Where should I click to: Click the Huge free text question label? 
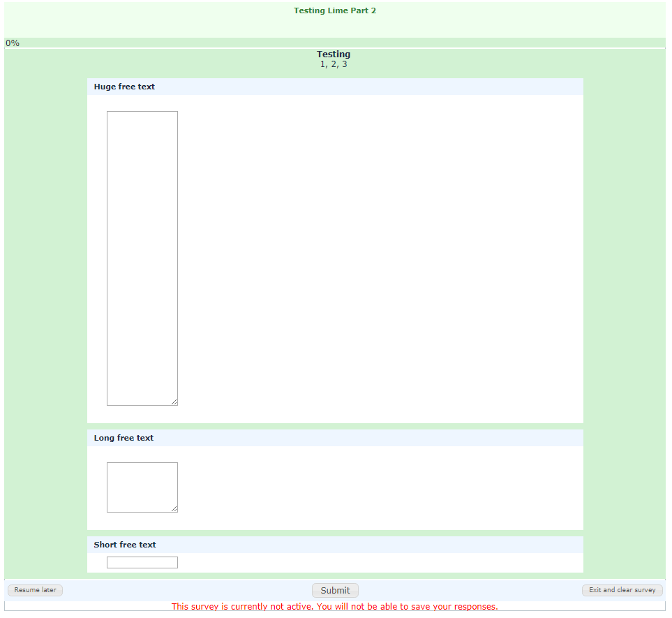tap(124, 87)
